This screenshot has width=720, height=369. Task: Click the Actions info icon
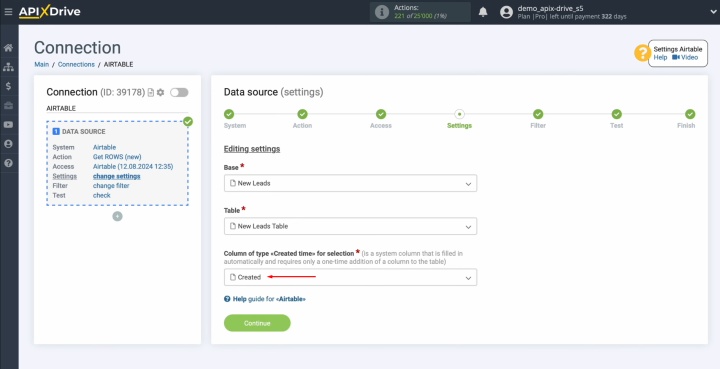(x=382, y=12)
